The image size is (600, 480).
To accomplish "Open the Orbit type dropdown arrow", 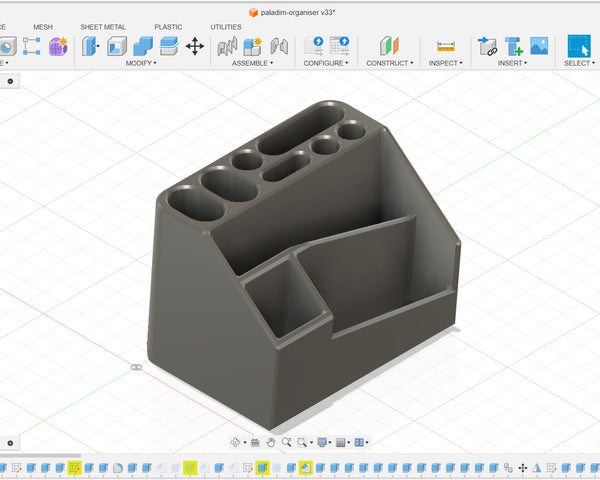I will point(244,443).
